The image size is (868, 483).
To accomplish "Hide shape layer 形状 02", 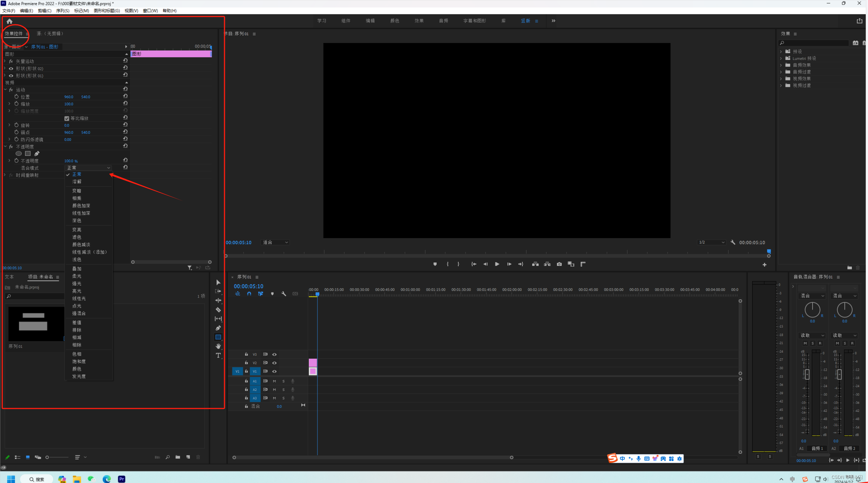I will (11, 69).
